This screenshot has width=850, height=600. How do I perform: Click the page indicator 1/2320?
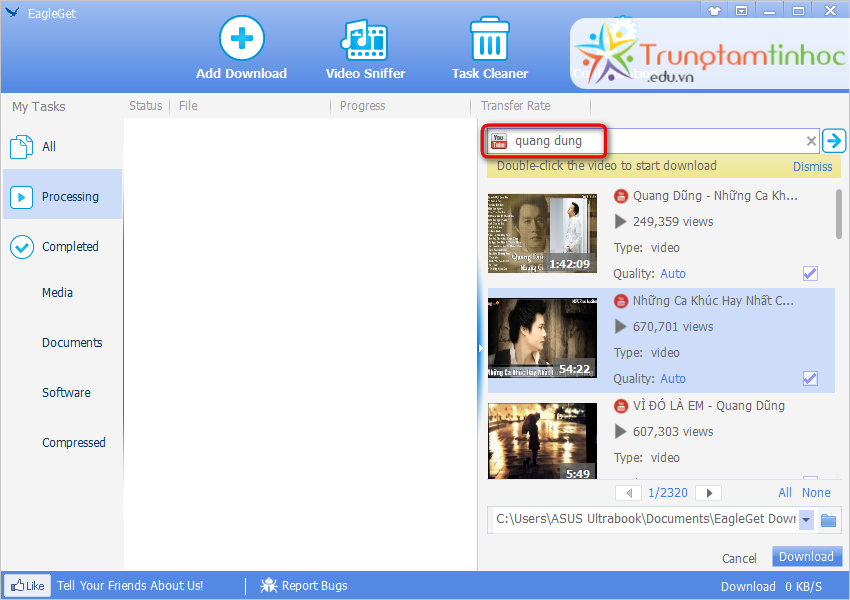pyautogui.click(x=668, y=493)
